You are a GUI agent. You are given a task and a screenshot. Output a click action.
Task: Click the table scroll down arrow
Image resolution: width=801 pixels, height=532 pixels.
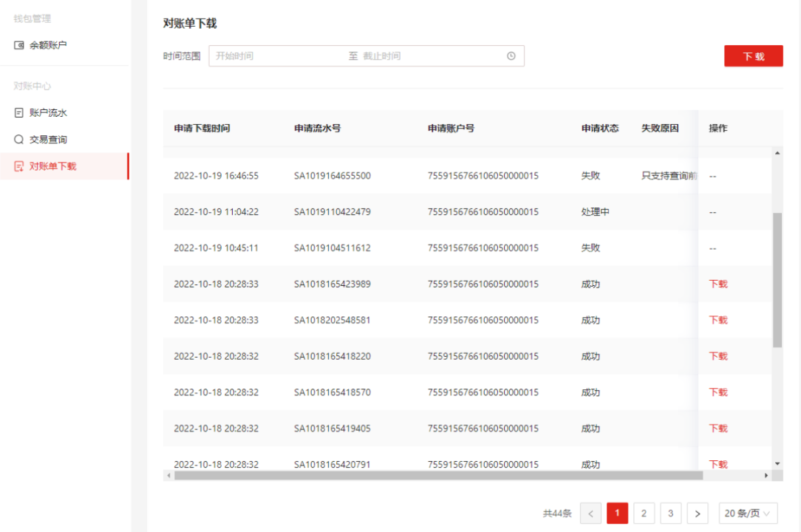coord(777,464)
